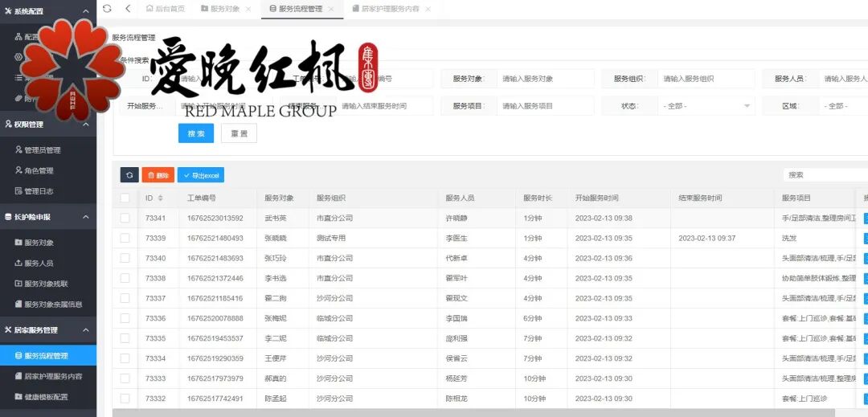This screenshot has height=417, width=868.
Task: Click the 长护险申报 section database icon
Action: tap(8, 217)
